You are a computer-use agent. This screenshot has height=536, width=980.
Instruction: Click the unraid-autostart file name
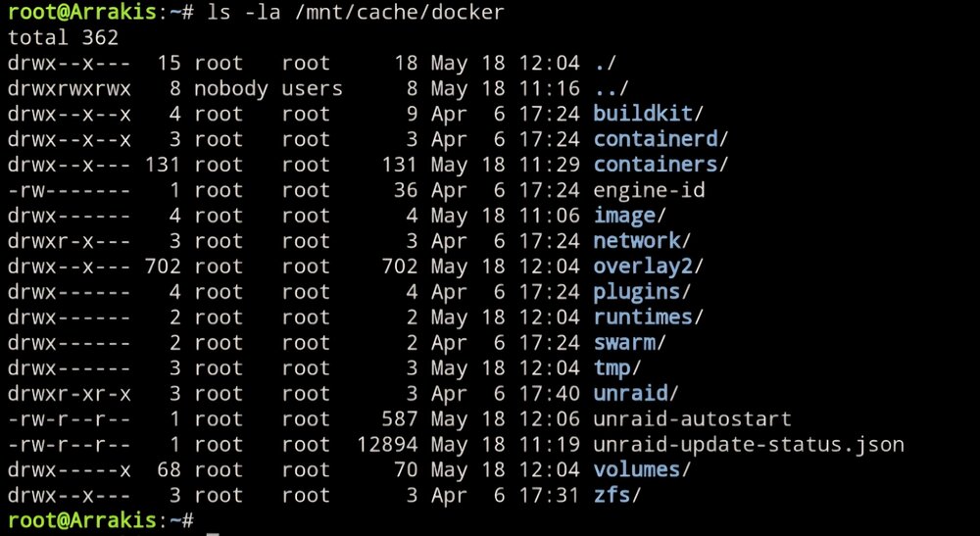pos(693,418)
